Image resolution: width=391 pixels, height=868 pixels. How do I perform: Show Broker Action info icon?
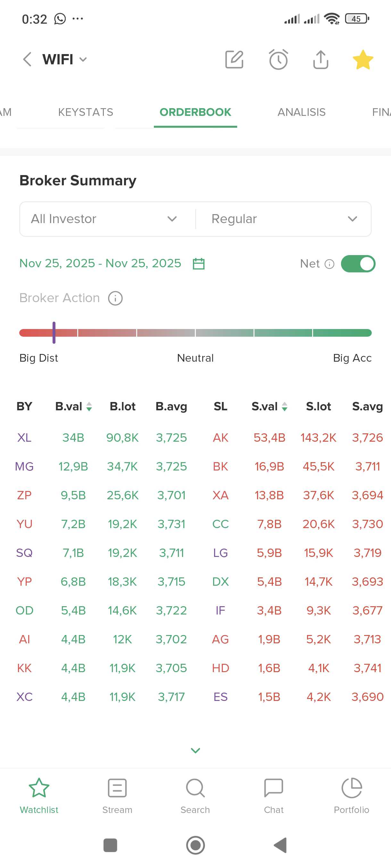click(x=115, y=298)
